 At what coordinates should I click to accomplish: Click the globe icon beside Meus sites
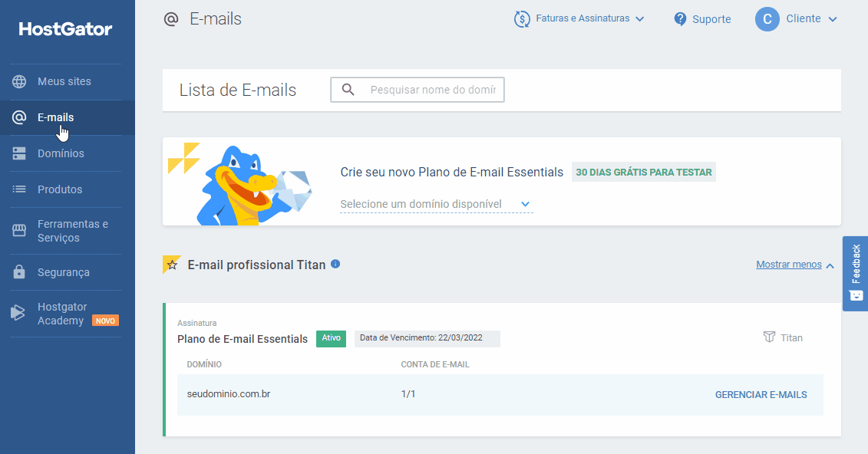pos(19,81)
